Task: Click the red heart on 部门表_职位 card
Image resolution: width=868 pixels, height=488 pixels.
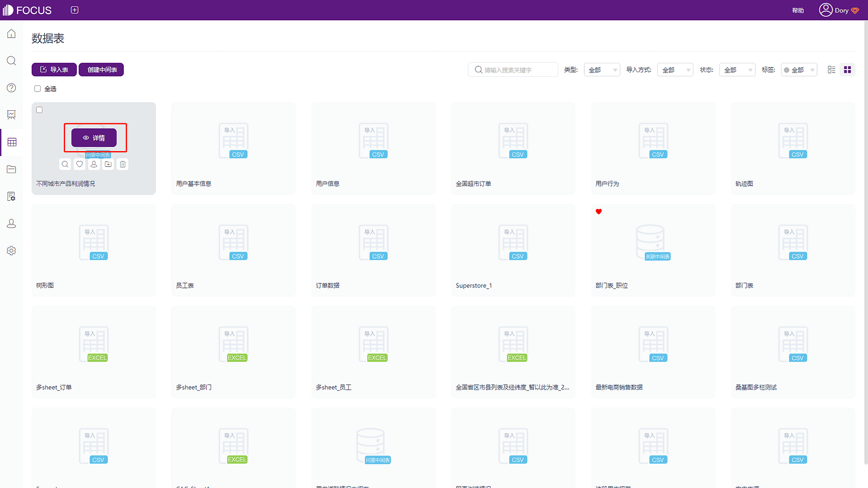Action: (598, 211)
